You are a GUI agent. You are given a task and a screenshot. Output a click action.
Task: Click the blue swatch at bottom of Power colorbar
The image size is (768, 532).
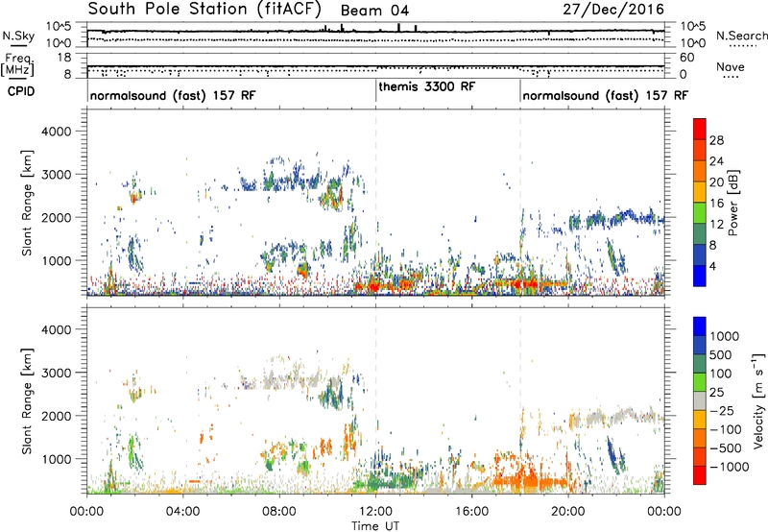pos(700,278)
